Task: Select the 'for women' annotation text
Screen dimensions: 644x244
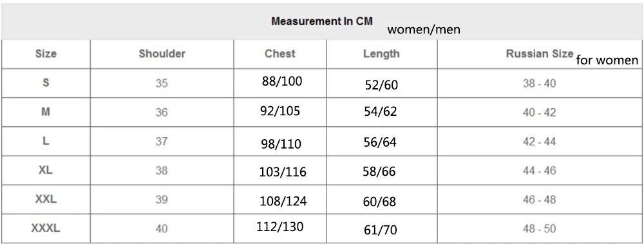Action: [x=607, y=61]
